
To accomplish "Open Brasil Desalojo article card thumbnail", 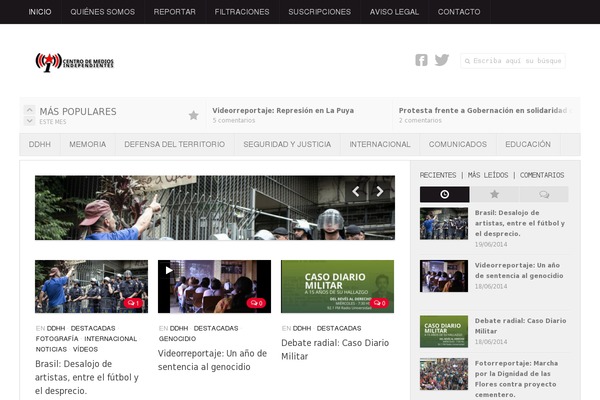I will (91, 286).
